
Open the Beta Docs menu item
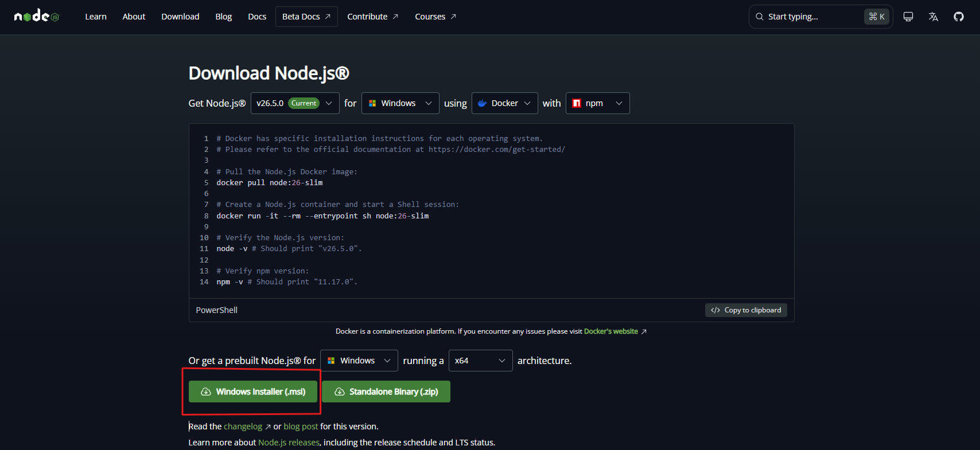tap(306, 17)
